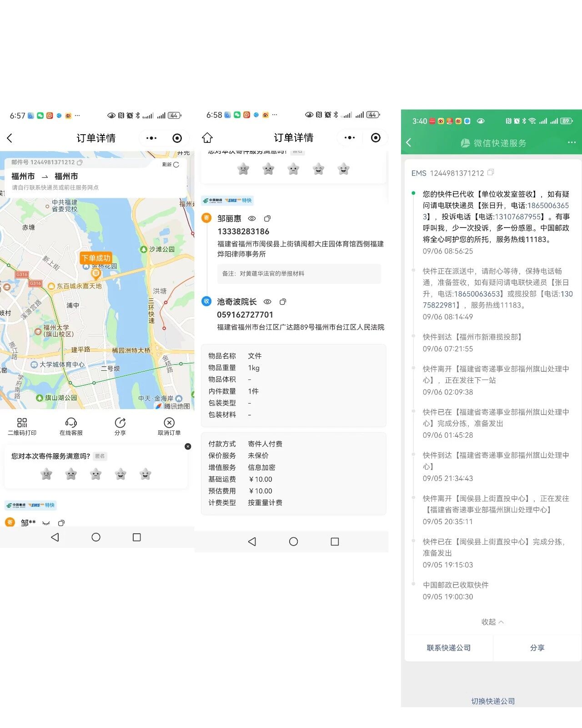Image resolution: width=582 pixels, height=728 pixels.
Task: Select 二维码打印 QR print option
Action: tap(22, 427)
